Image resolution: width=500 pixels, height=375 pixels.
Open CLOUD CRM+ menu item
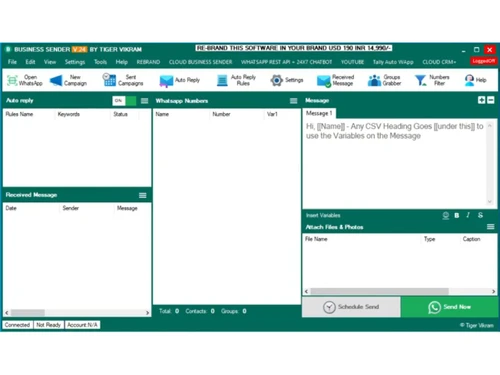pos(439,62)
